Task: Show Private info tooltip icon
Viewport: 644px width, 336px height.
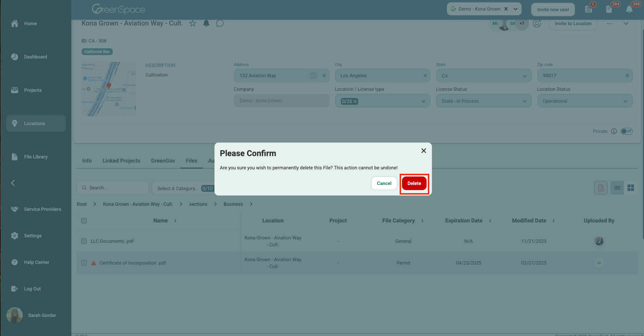Action: click(614, 131)
